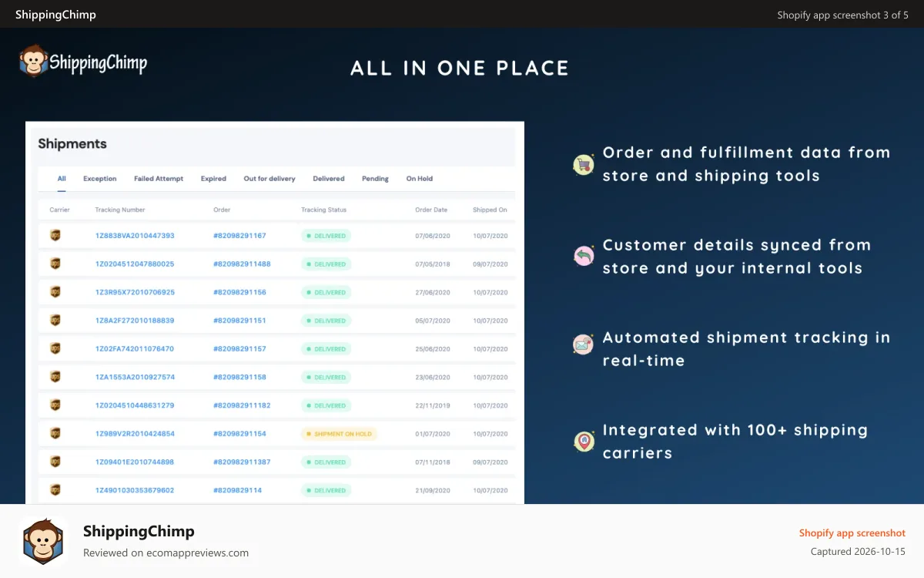Open order #82098291151
This screenshot has height=578, width=924.
[239, 321]
